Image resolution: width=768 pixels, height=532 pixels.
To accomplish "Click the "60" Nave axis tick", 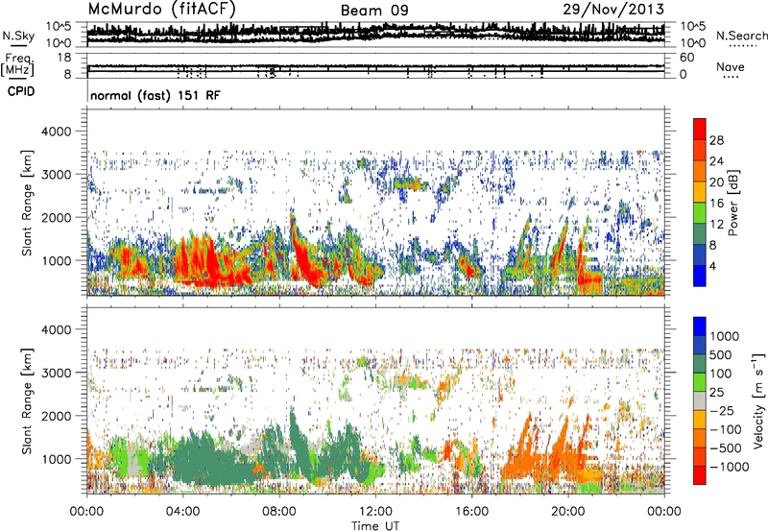I will coord(686,58).
